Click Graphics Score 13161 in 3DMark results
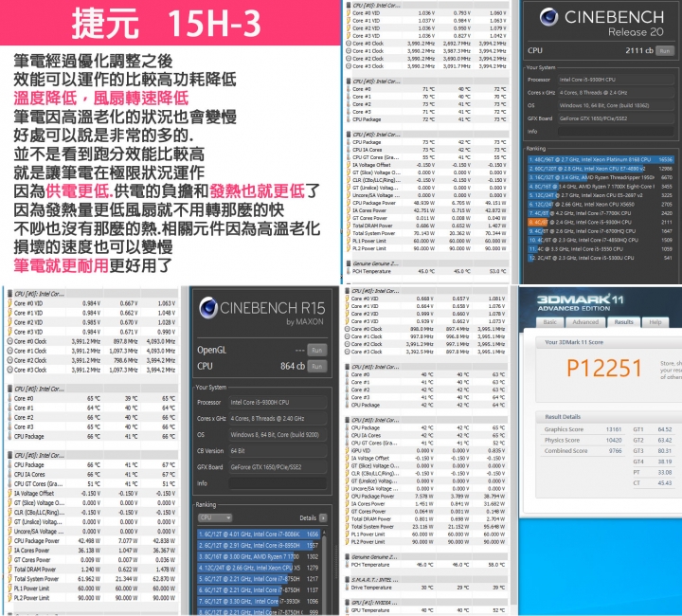682x616 pixels. coord(583,429)
